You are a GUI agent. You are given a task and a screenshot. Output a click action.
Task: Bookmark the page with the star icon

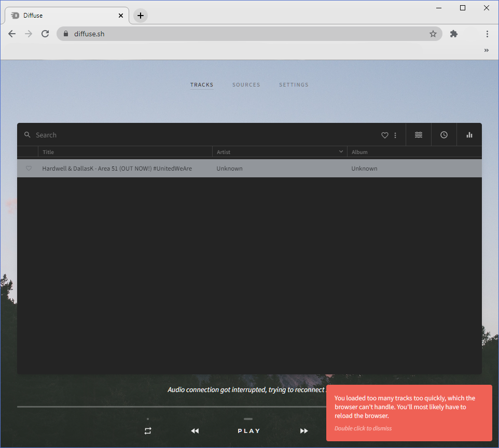[x=433, y=33]
